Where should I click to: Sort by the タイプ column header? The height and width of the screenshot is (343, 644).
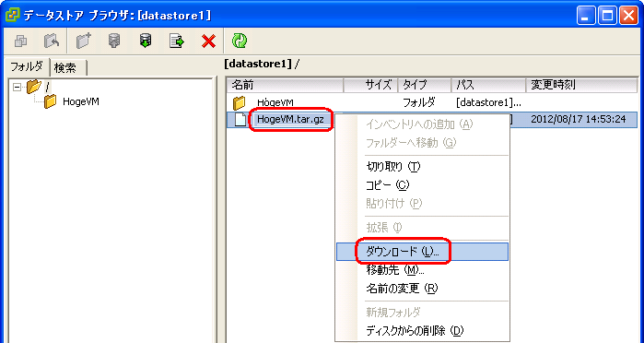point(425,85)
